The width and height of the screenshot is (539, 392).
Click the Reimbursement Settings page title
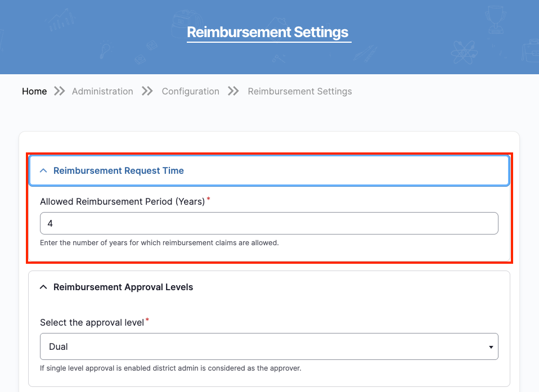tap(268, 32)
